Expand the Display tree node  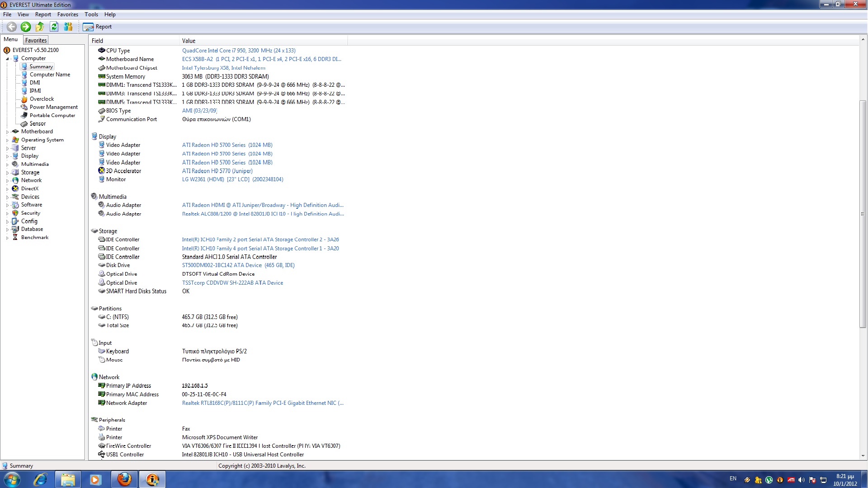pos(7,156)
